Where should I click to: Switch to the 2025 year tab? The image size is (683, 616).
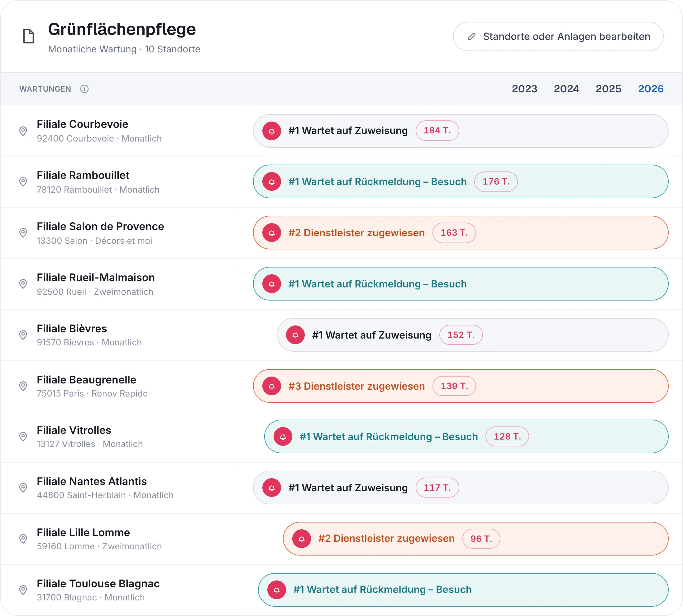pos(608,89)
